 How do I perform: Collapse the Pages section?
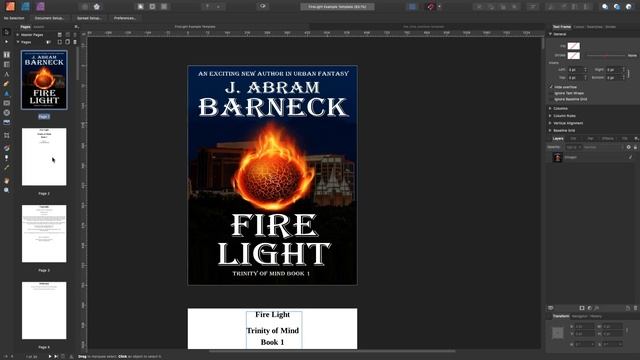click(x=18, y=42)
